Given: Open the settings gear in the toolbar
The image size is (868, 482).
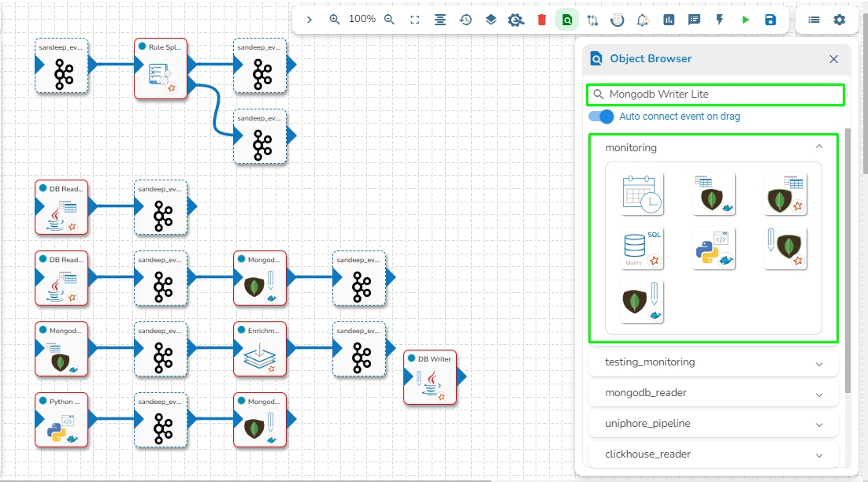Looking at the screenshot, I should 840,20.
